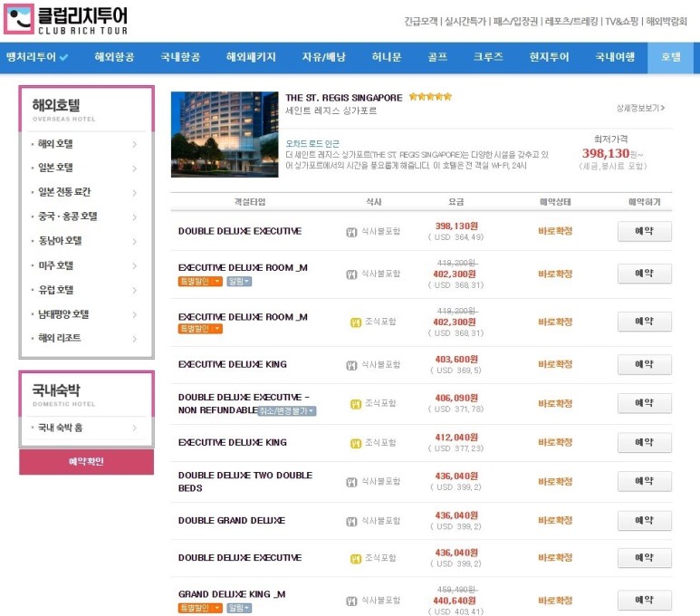Click meal icon in DOUBLE DELUXE TWO DOUBLE BEDS row
The width and height of the screenshot is (700, 616).
click(x=351, y=483)
